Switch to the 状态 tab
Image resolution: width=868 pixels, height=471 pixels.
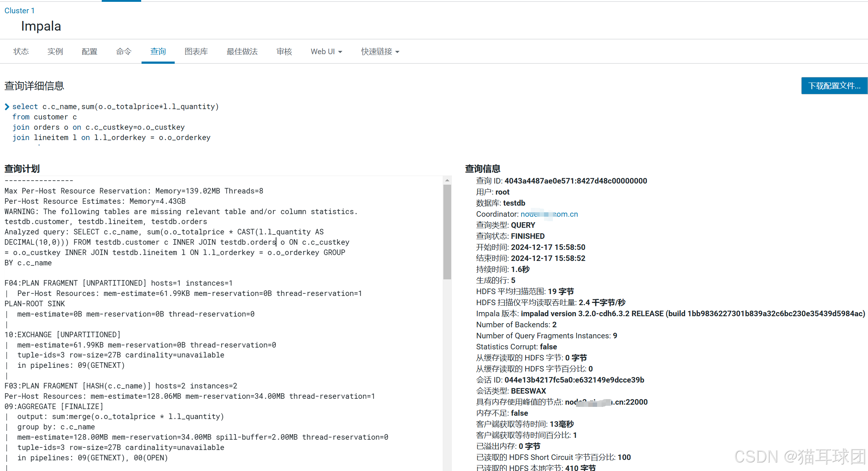(x=21, y=52)
